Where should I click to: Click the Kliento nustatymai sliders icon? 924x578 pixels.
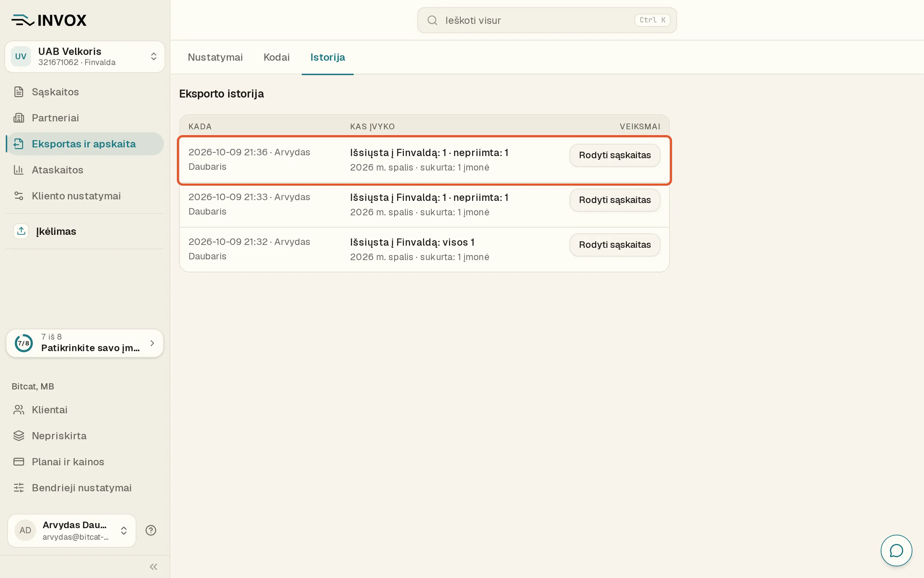(x=19, y=196)
